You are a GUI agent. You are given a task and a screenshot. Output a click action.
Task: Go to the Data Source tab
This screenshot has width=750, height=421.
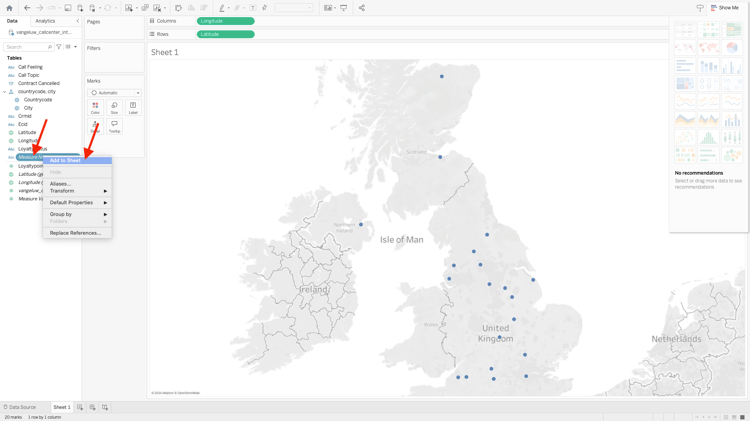[x=20, y=407]
